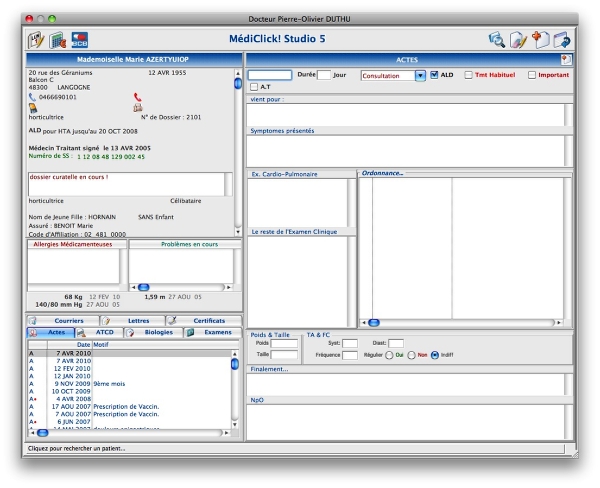Click the fax machine icon
600x488 pixels.
click(x=138, y=108)
